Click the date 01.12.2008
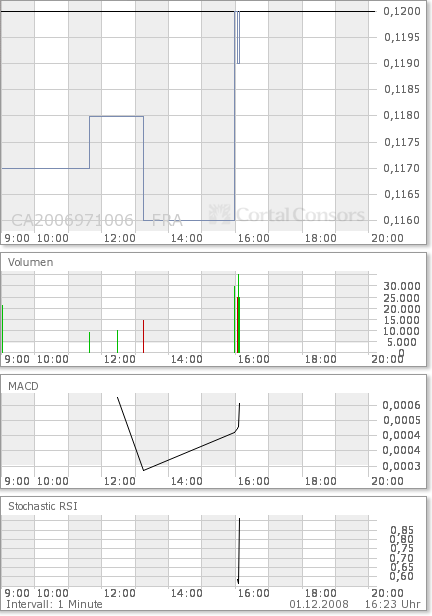 point(319,604)
